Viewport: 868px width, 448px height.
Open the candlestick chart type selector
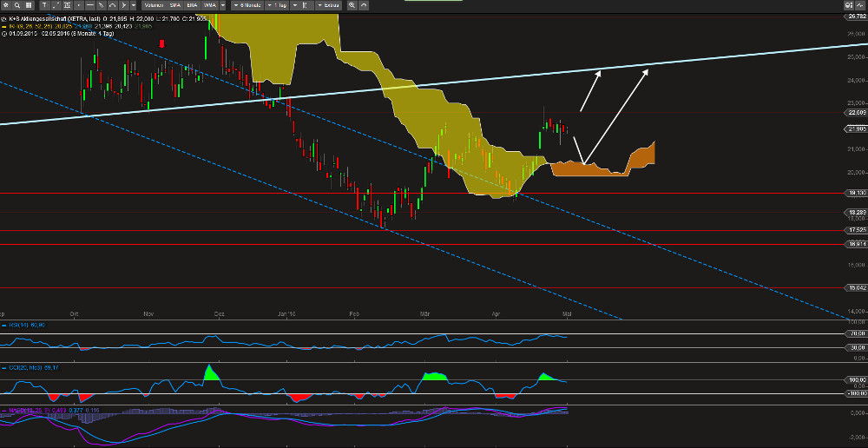point(302,5)
